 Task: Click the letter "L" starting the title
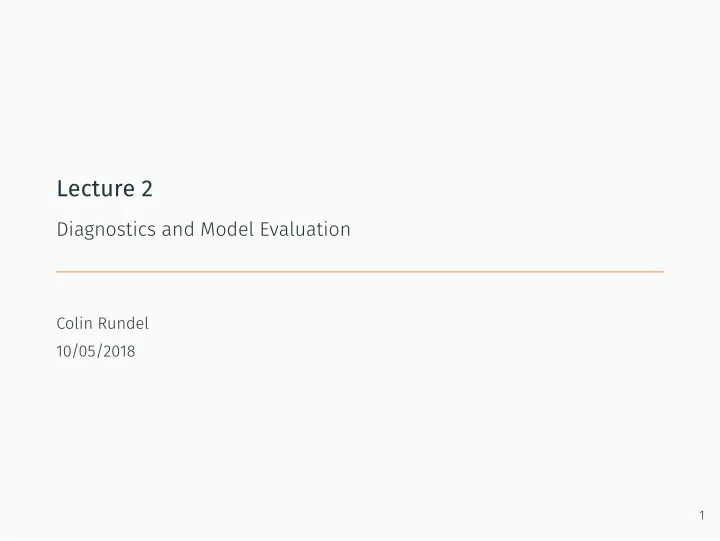[x=62, y=189]
